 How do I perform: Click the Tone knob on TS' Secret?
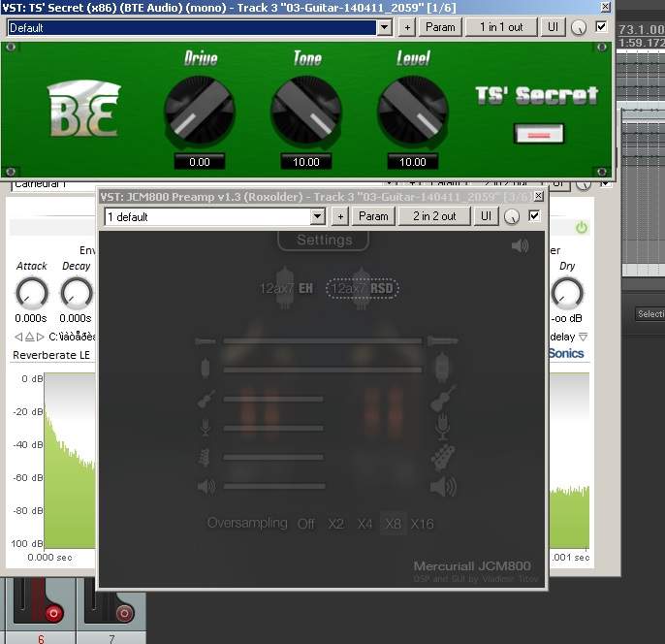pyautogui.click(x=306, y=109)
